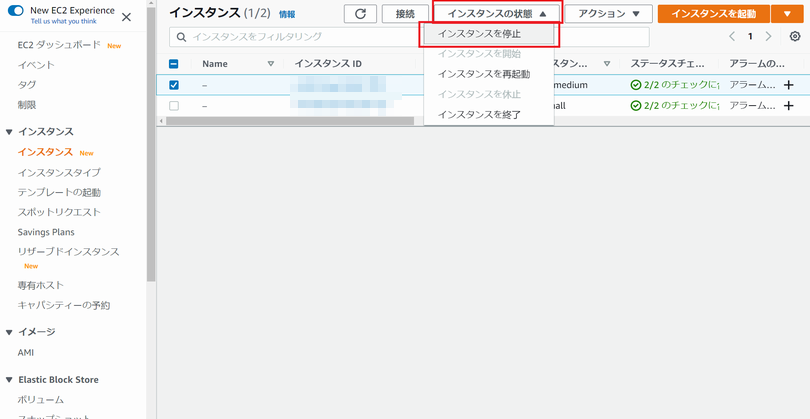Click the table horizontal scrollbar
Screen dimensions: 810x419
(x=290, y=121)
